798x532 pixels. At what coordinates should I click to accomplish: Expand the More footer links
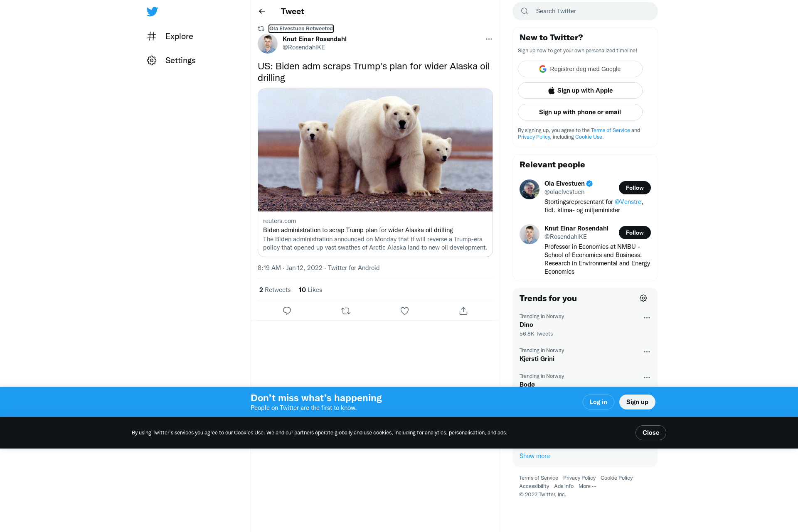[587, 486]
